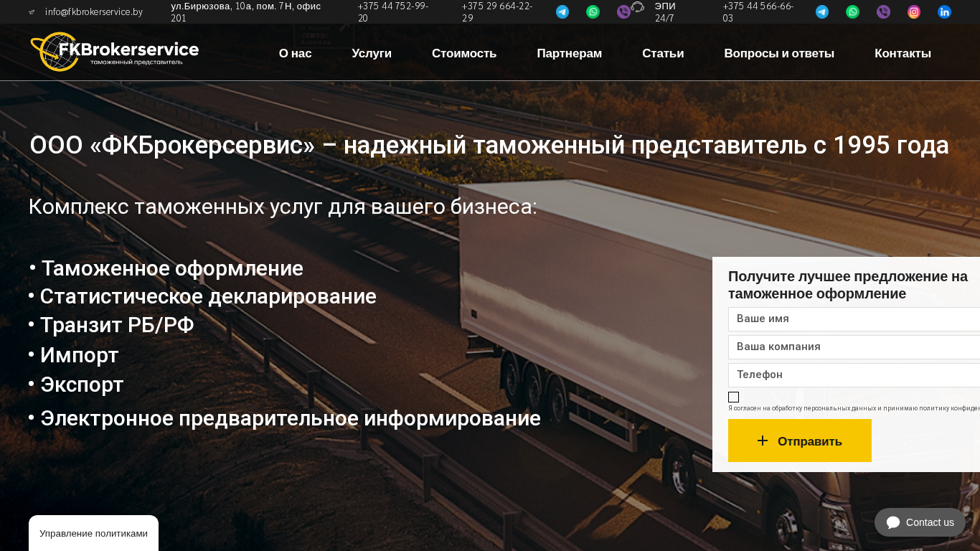Click the Транзит РБ/РФ list item

[x=111, y=325]
